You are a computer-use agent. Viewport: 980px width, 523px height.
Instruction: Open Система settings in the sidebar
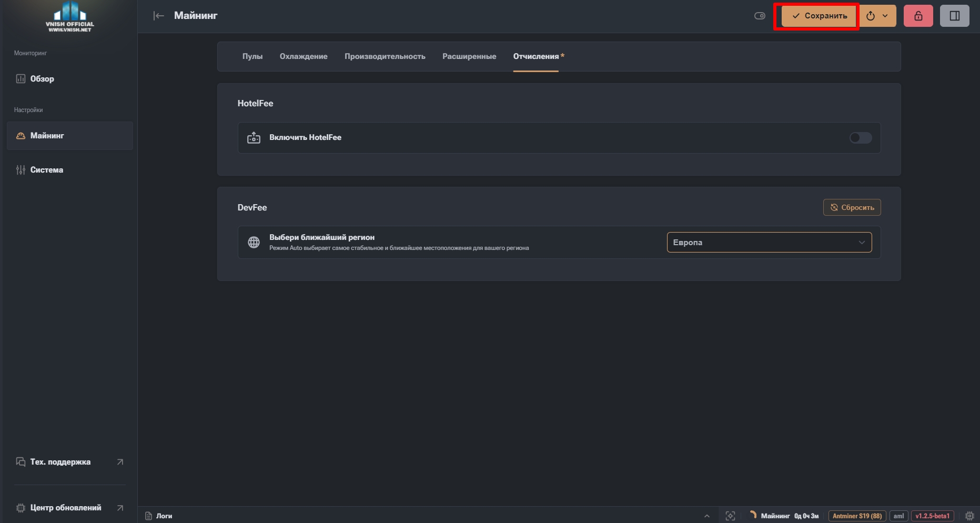70,170
